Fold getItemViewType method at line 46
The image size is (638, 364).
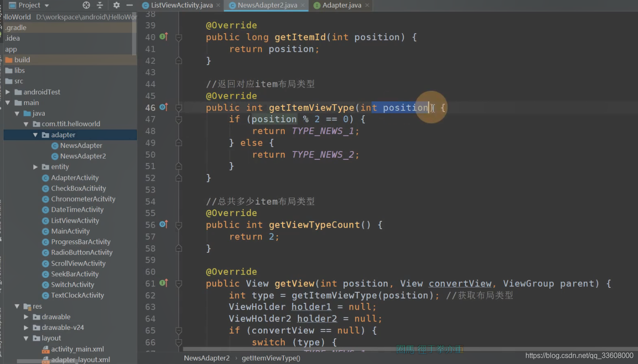(179, 108)
